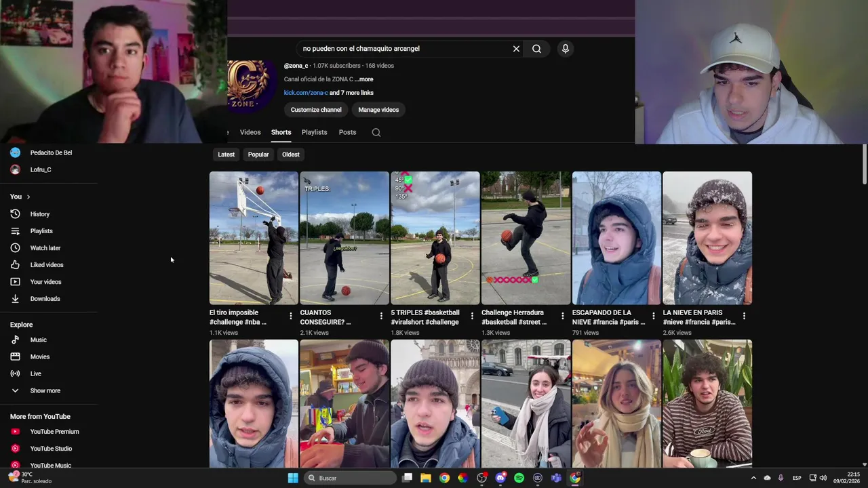
Task: Open ESCAPANDO DE LA NIEVE thumbnail
Action: [x=616, y=238]
